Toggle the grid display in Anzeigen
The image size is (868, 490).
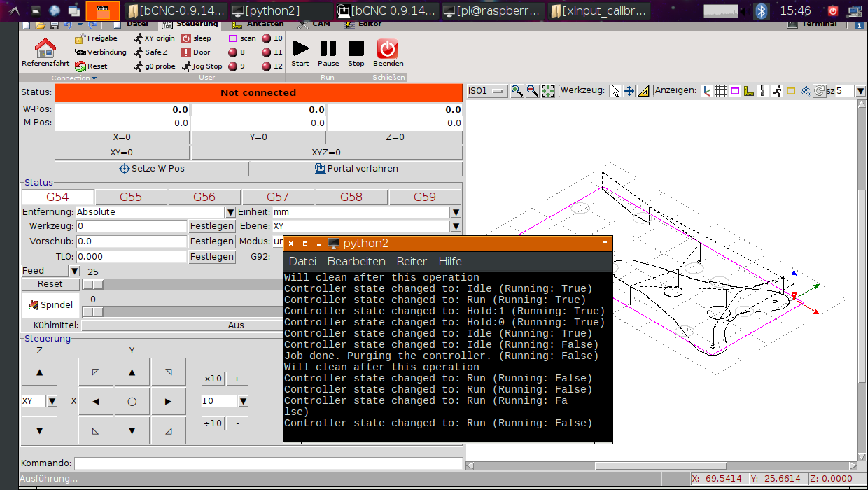720,91
